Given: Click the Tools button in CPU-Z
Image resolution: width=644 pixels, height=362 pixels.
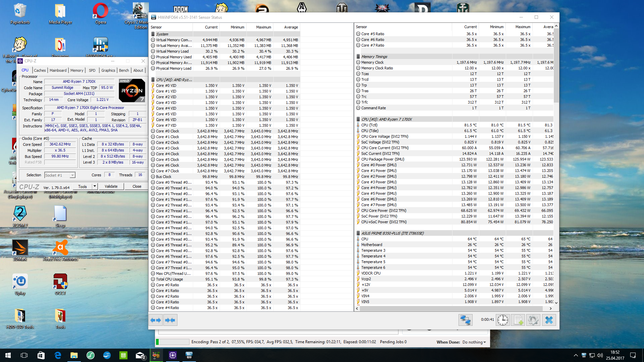Looking at the screenshot, I should 83,187.
